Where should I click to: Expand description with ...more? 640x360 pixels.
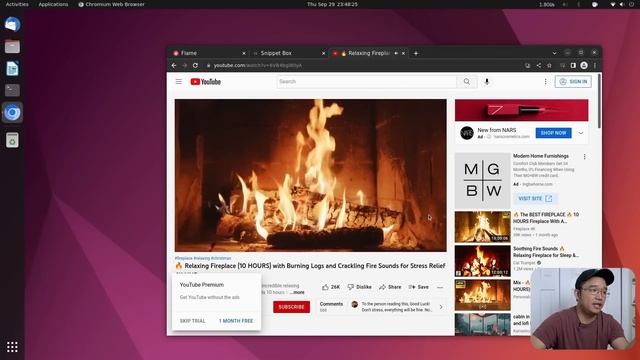pyautogui.click(x=298, y=293)
